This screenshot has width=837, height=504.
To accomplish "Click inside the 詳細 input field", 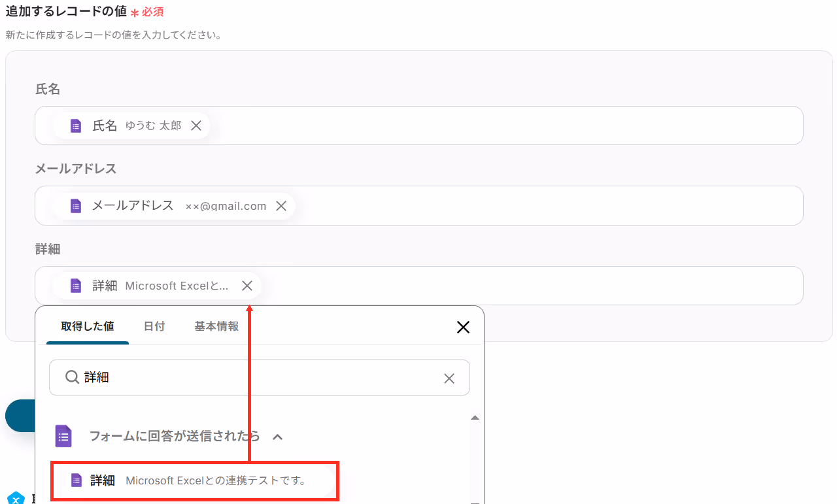I will 418,286.
